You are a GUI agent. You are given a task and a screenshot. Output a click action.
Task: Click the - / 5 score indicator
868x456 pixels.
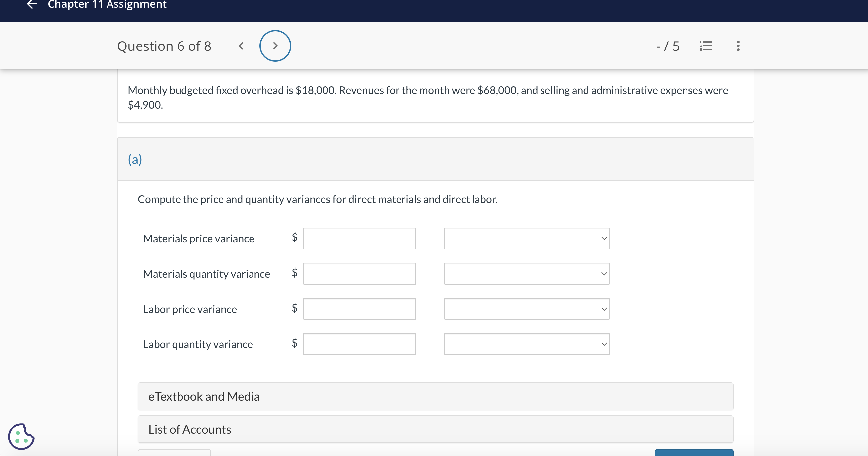pos(668,46)
